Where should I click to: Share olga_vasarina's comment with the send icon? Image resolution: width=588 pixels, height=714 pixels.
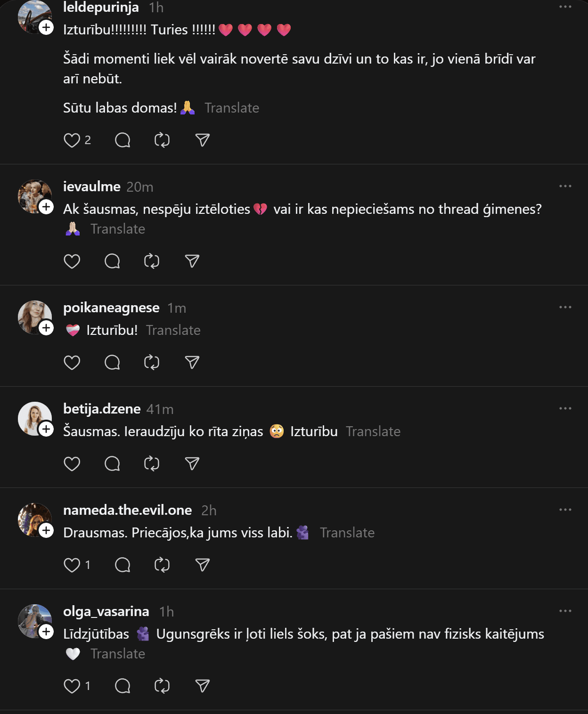point(203,686)
